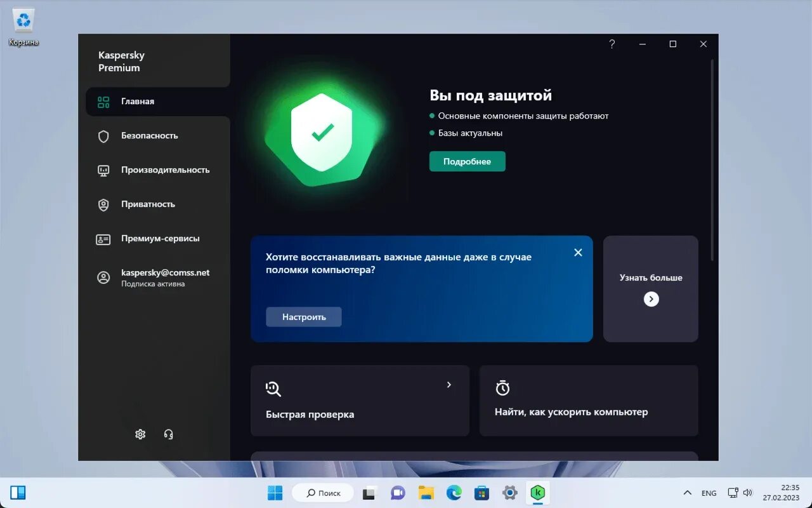
Task: Click the Узнать больше card
Action: point(651,289)
